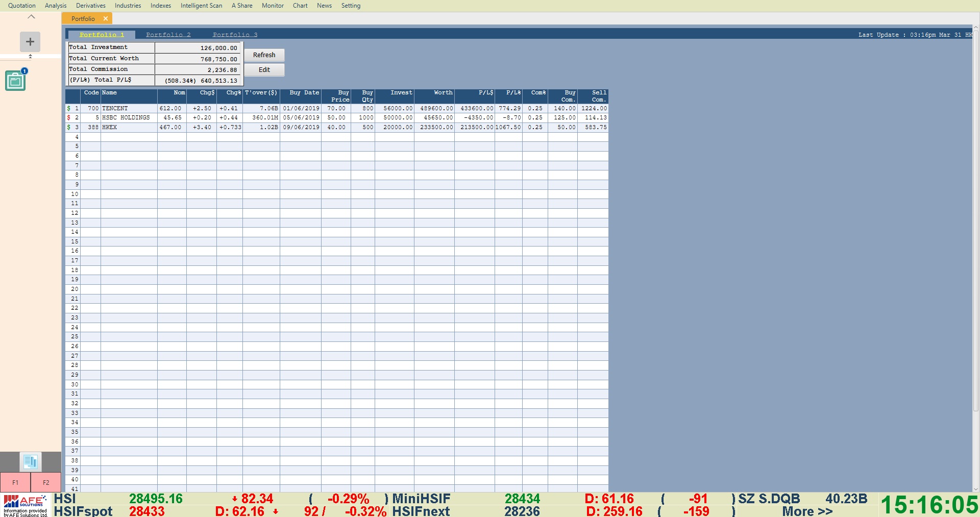
Task: Open the Chart menu
Action: coord(300,6)
